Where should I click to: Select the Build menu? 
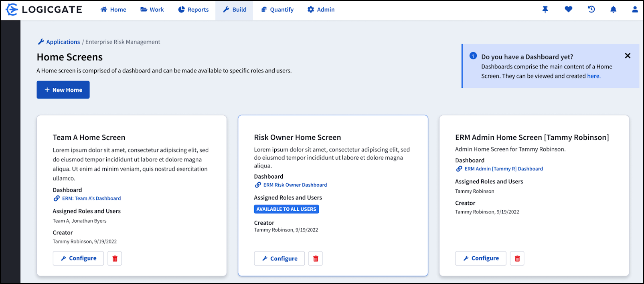click(235, 10)
